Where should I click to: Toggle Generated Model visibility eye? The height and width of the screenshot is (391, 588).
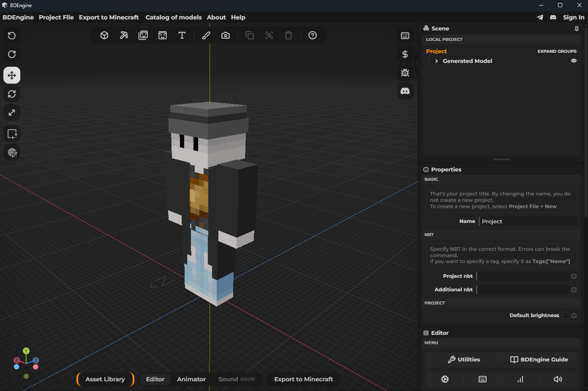pyautogui.click(x=574, y=61)
